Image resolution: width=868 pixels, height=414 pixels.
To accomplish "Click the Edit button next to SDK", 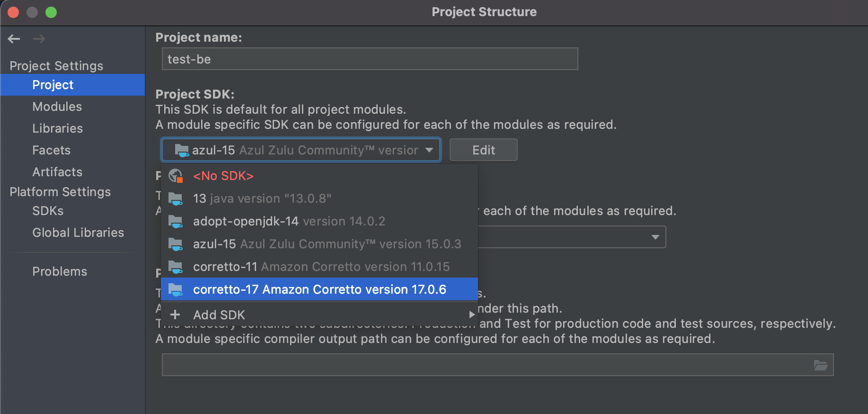I will coord(483,150).
